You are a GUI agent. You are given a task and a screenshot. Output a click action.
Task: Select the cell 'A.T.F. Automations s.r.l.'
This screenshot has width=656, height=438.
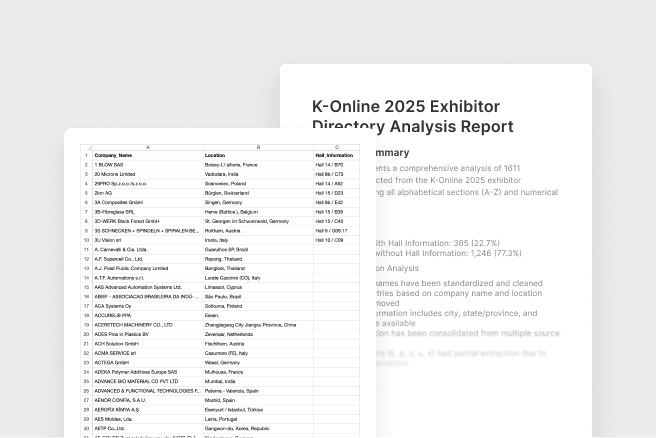pyautogui.click(x=148, y=278)
